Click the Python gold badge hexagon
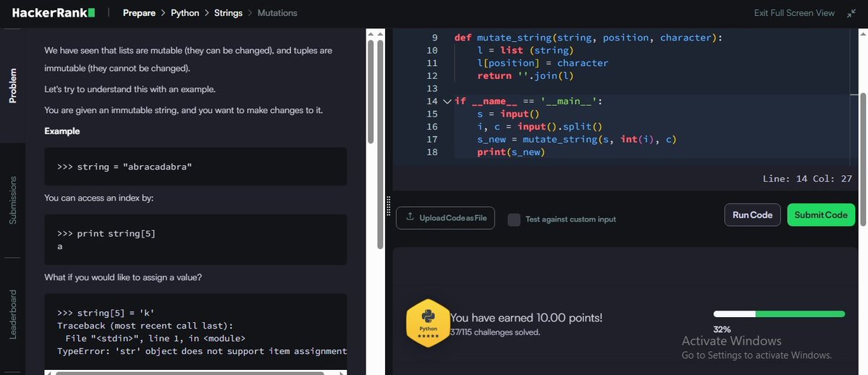This screenshot has width=868, height=375. click(427, 322)
